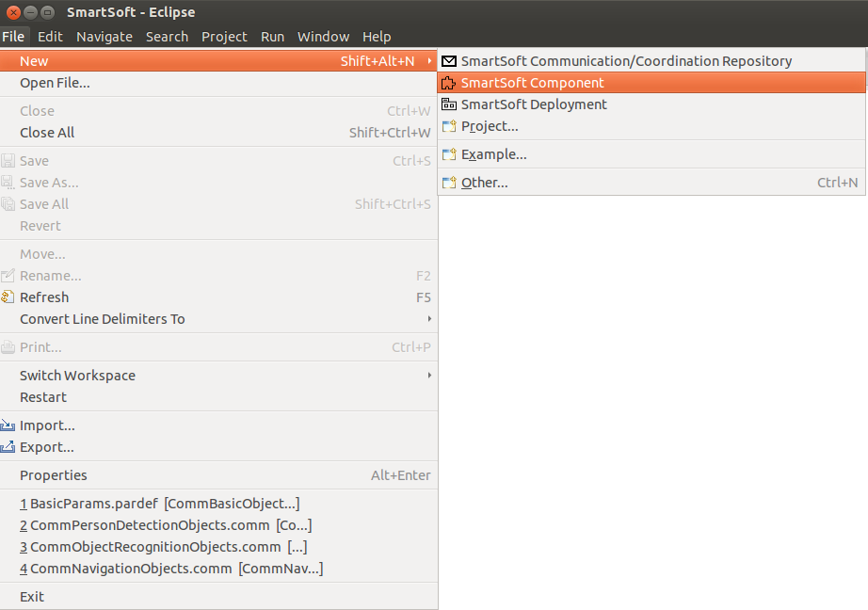Click the SmartSoft Component puzzle icon
The width and height of the screenshot is (868, 610).
pos(449,83)
